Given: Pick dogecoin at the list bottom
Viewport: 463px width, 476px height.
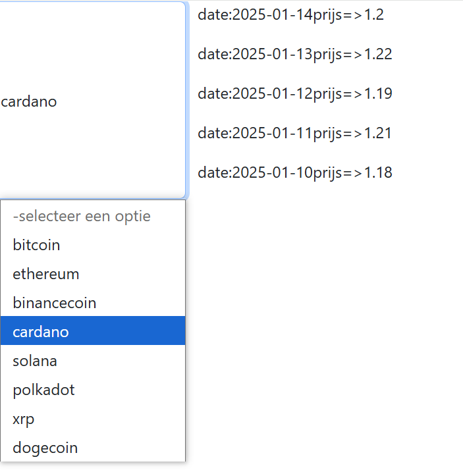Looking at the screenshot, I should tap(45, 448).
